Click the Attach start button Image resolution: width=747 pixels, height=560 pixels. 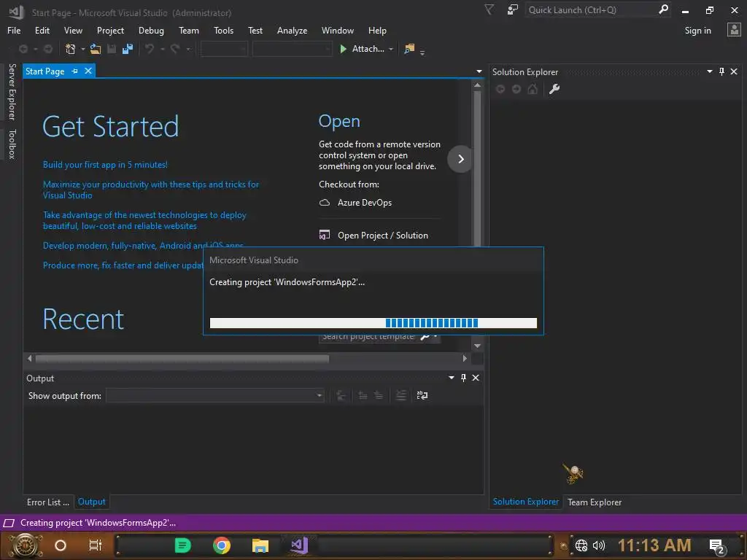362,49
